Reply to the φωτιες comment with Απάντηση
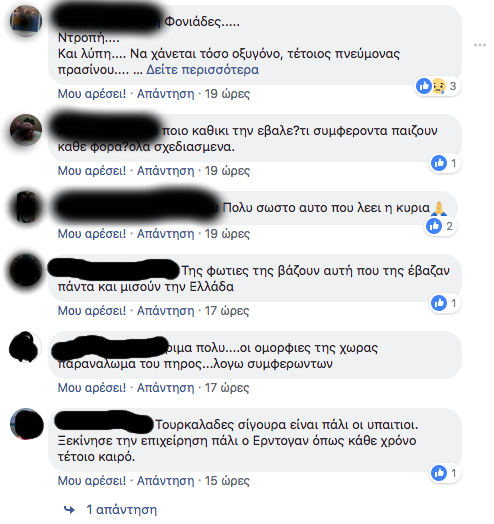 pyautogui.click(x=165, y=311)
